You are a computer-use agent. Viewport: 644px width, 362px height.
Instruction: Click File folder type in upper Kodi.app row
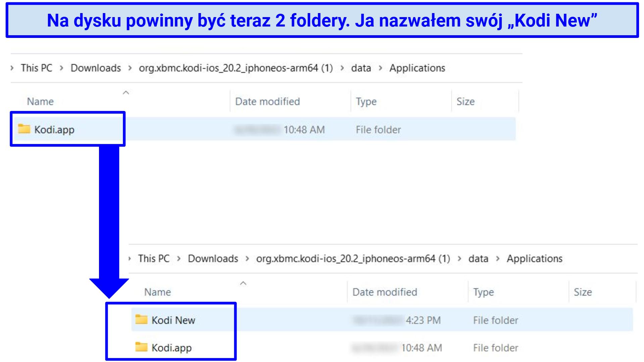pos(378,130)
